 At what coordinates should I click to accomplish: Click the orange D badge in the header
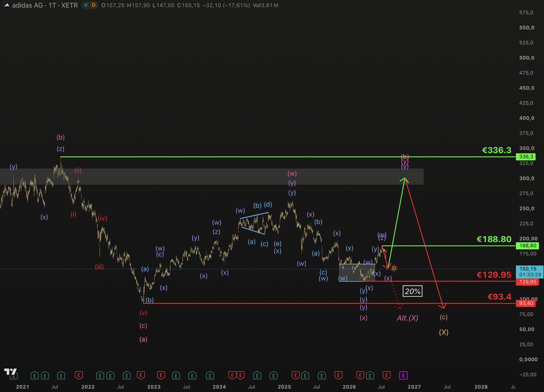pos(93,5)
